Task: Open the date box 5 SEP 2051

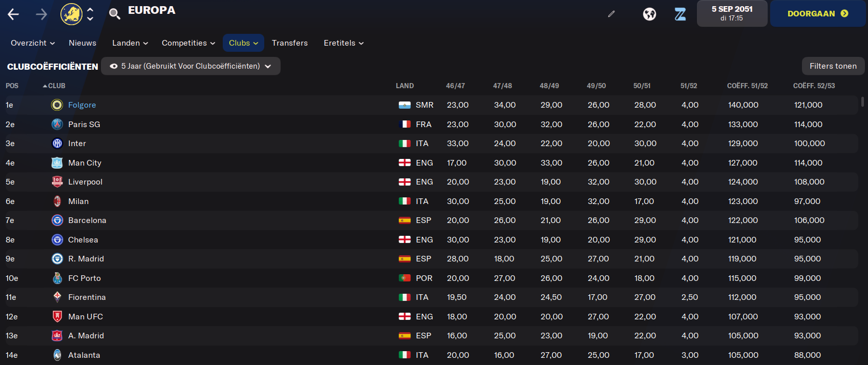Action: click(x=732, y=13)
